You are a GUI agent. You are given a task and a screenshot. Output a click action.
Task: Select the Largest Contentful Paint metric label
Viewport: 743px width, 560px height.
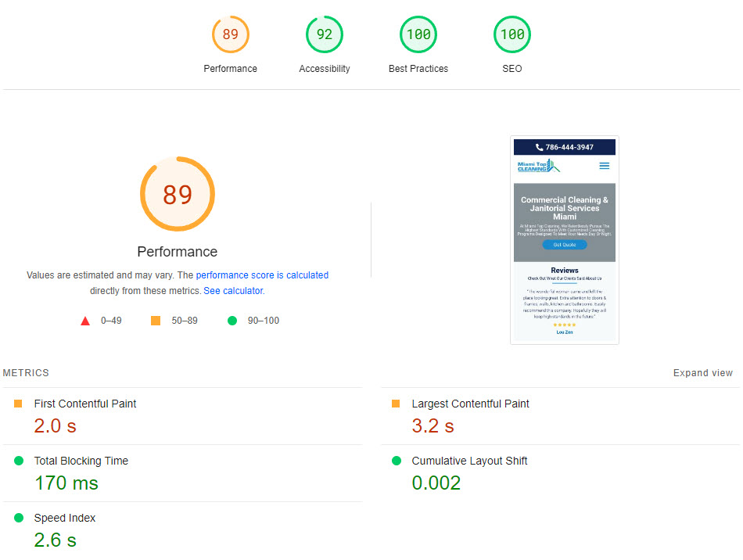[470, 404]
